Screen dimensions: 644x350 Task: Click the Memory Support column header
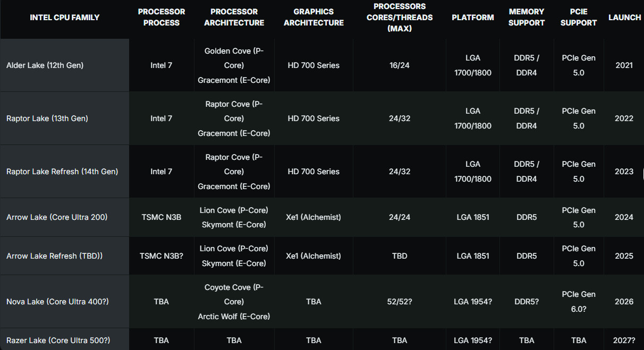tap(526, 18)
